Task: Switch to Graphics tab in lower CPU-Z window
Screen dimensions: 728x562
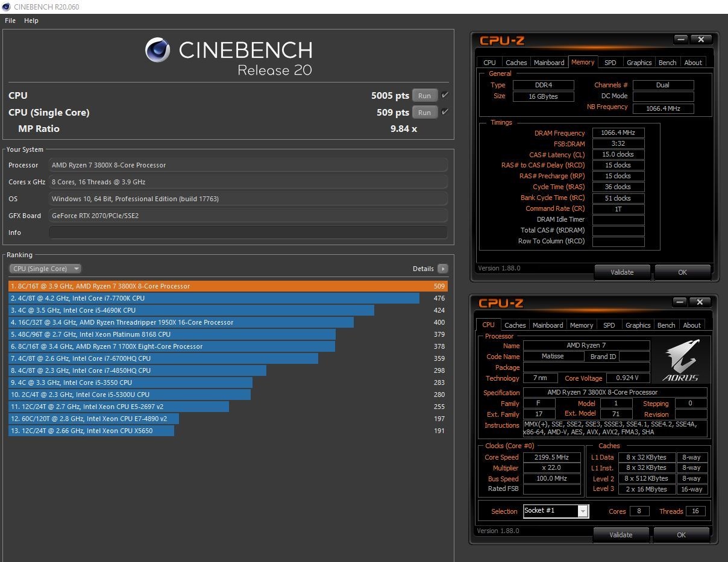Action: coord(638,325)
